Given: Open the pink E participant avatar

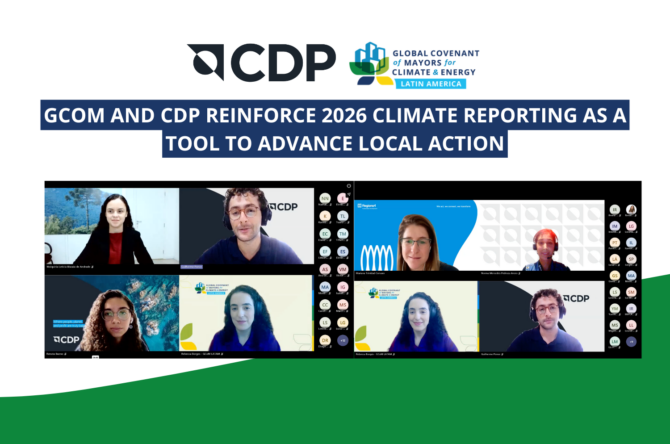Looking at the screenshot, I should (342, 198).
